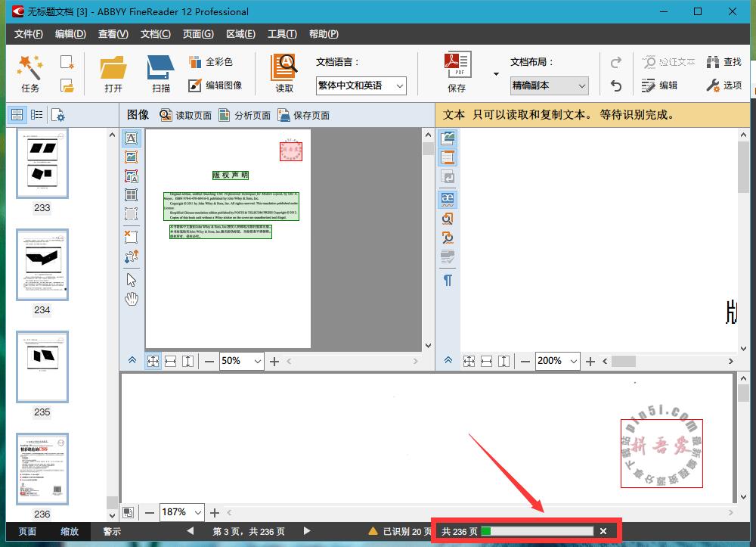Cancel recognition progress with X
This screenshot has width=756, height=547.
[x=603, y=531]
